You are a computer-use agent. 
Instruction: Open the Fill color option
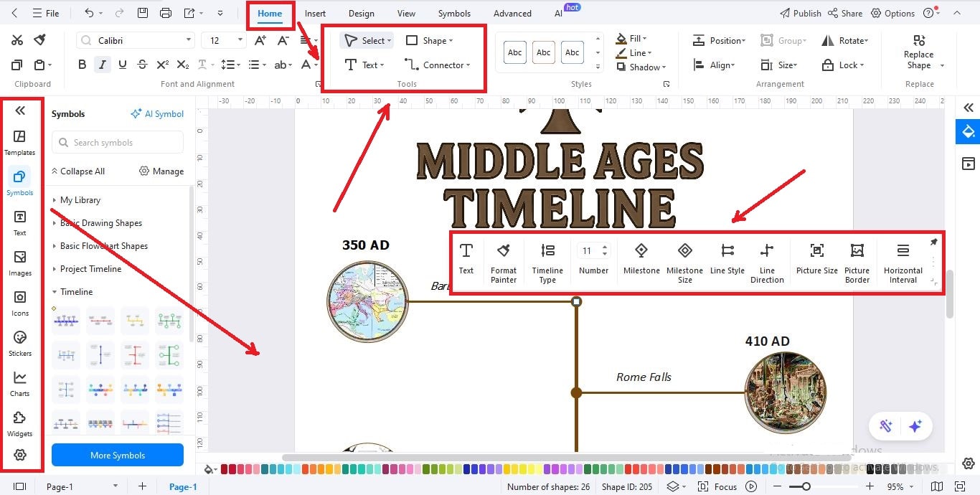click(631, 39)
